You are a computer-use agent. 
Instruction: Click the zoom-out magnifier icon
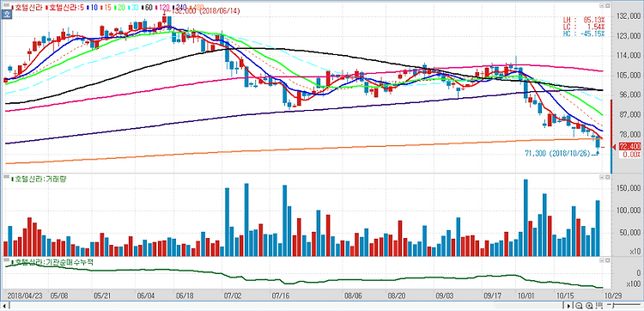click(x=578, y=306)
